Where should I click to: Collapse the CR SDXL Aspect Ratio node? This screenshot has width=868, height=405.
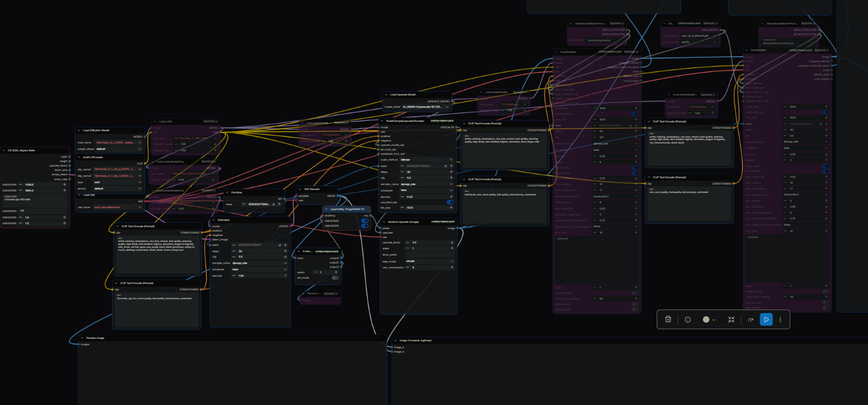pyautogui.click(x=4, y=150)
